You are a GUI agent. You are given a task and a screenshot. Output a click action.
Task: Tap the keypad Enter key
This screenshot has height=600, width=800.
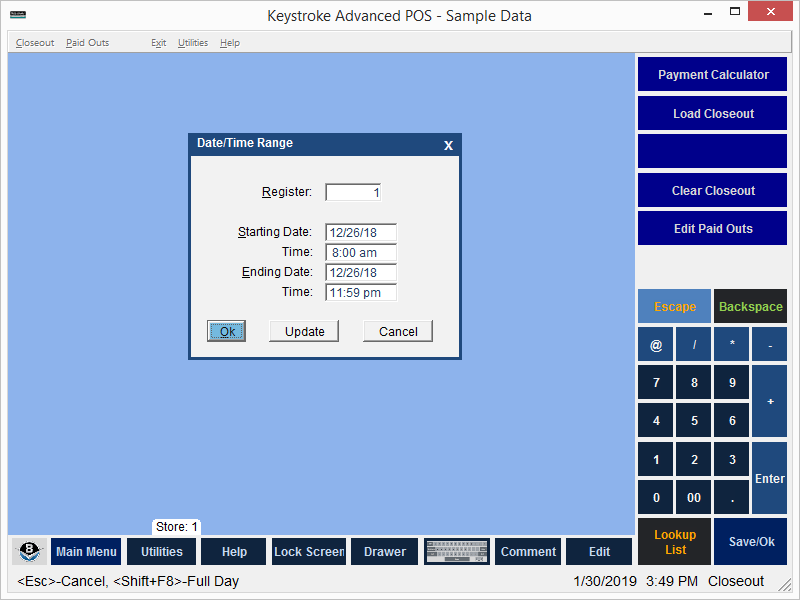coord(769,478)
